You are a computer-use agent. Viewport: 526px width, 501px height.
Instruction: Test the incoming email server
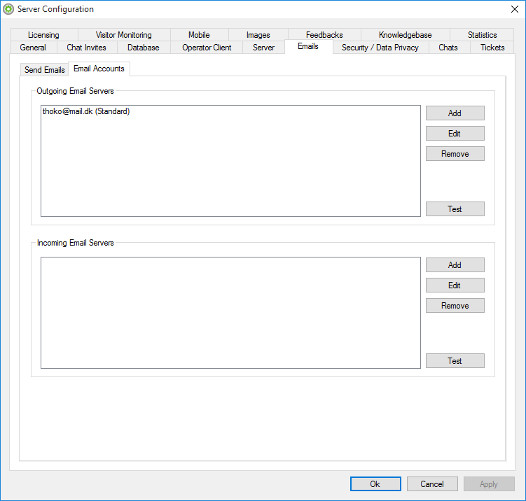(x=455, y=360)
